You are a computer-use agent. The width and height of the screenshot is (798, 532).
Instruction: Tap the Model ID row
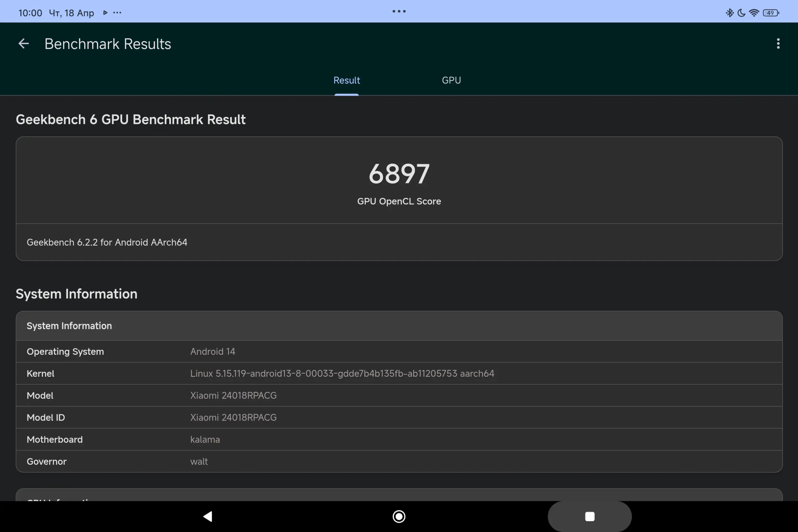(x=233, y=417)
